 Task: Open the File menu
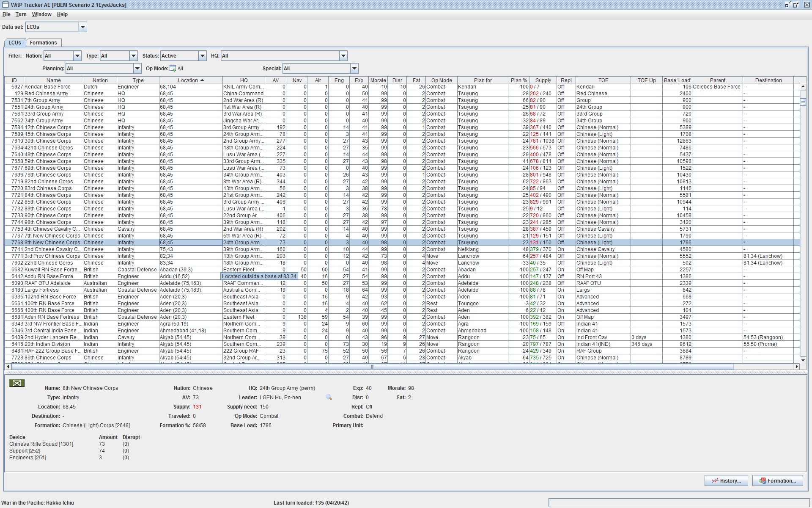[x=6, y=14]
